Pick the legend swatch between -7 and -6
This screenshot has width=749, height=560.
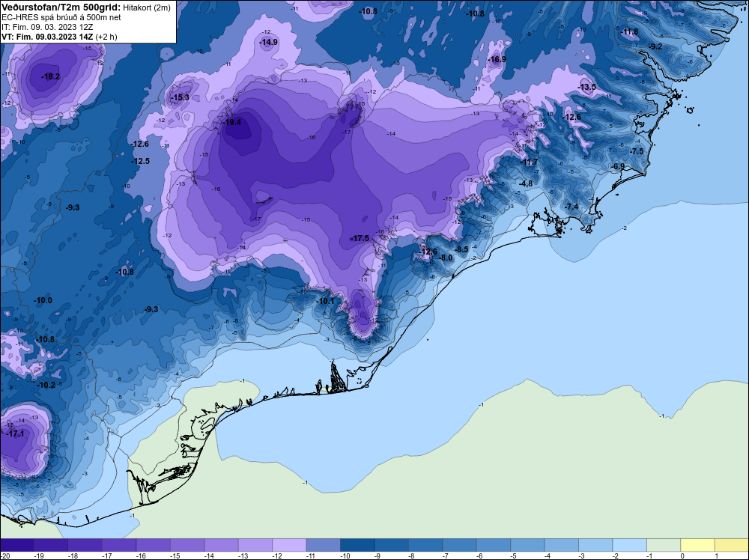(460, 545)
